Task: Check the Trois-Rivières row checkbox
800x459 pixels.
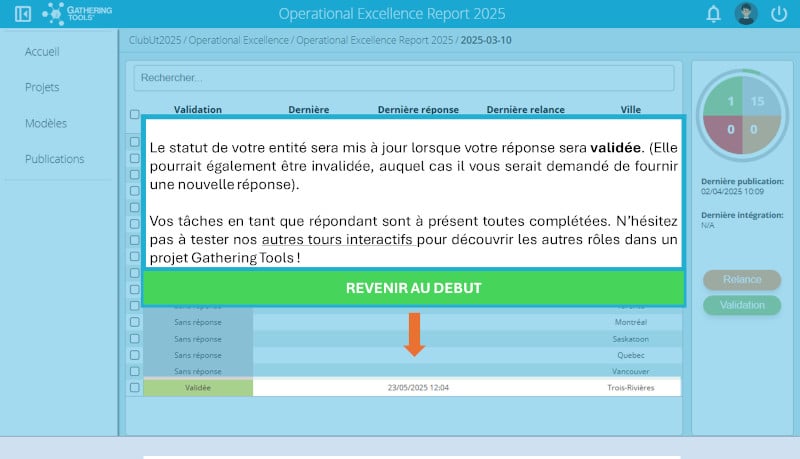Action: [135, 387]
